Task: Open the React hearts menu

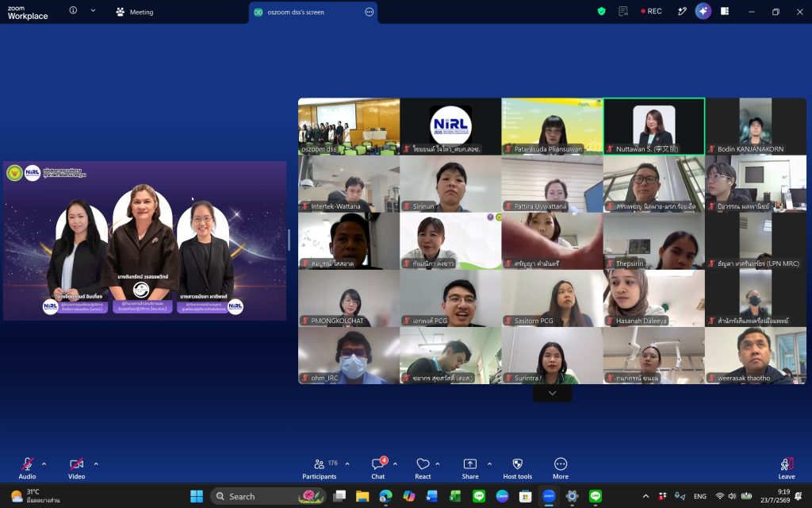Action: point(423,468)
